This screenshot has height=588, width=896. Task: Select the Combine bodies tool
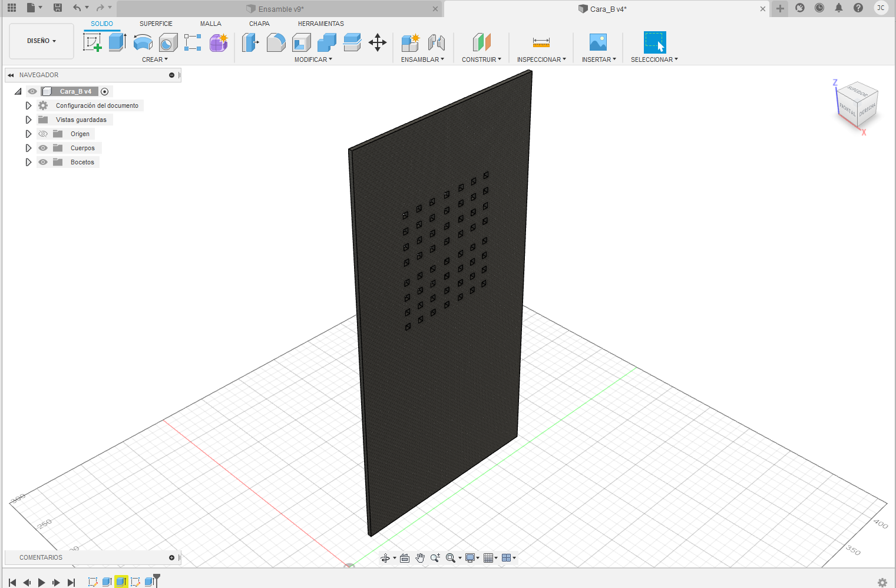click(x=327, y=42)
